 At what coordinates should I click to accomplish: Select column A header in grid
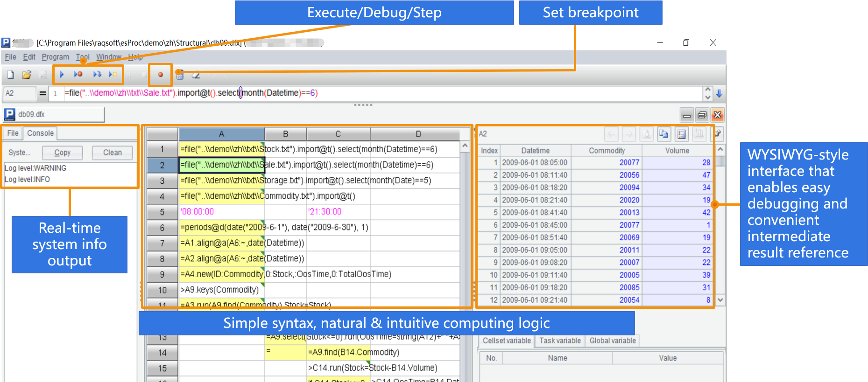pyautogui.click(x=221, y=134)
